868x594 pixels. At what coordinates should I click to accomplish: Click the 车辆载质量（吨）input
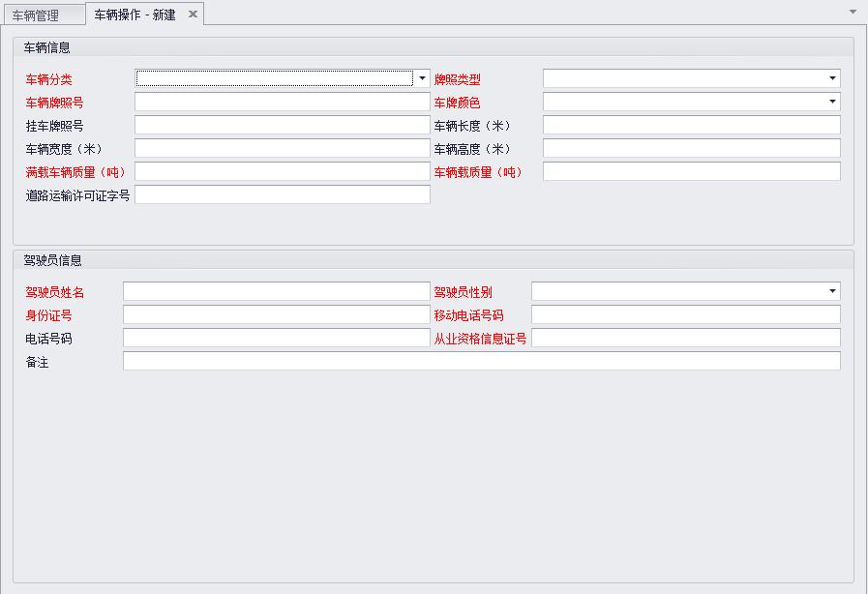coord(691,171)
